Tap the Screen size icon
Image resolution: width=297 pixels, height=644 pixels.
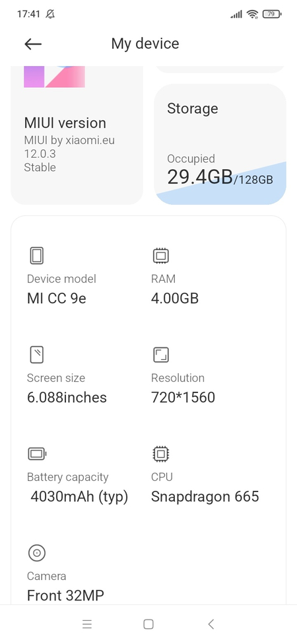[36, 355]
